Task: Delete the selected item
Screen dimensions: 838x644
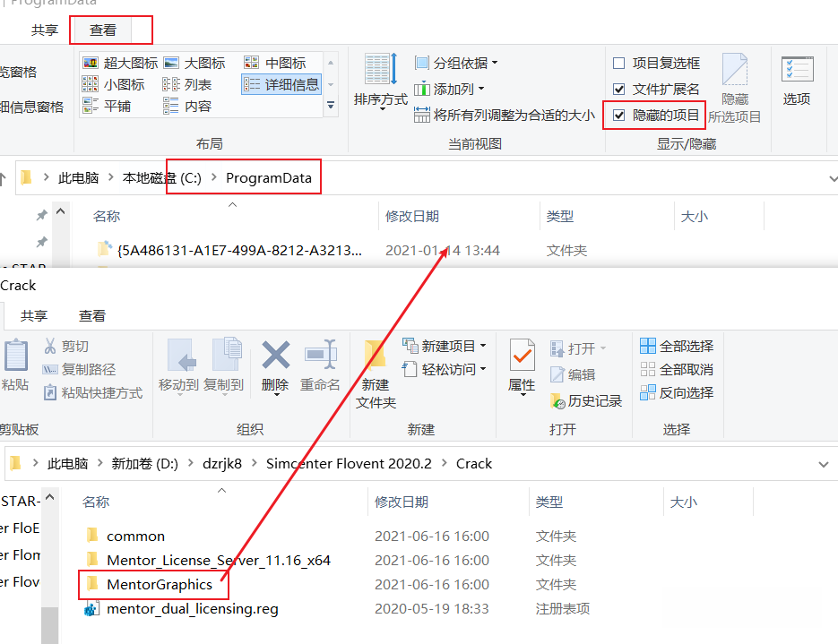Action: (275, 368)
